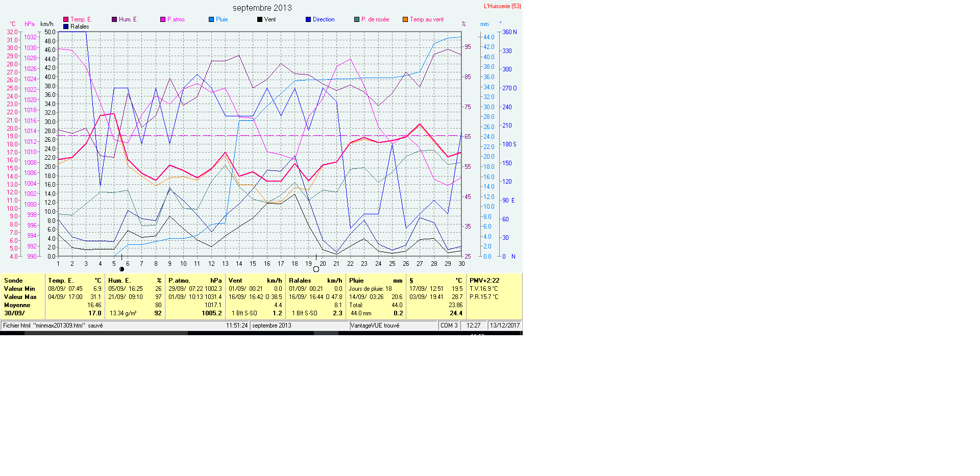
Task: Click the 'P.R.15.7 °C' value
Action: [484, 297]
